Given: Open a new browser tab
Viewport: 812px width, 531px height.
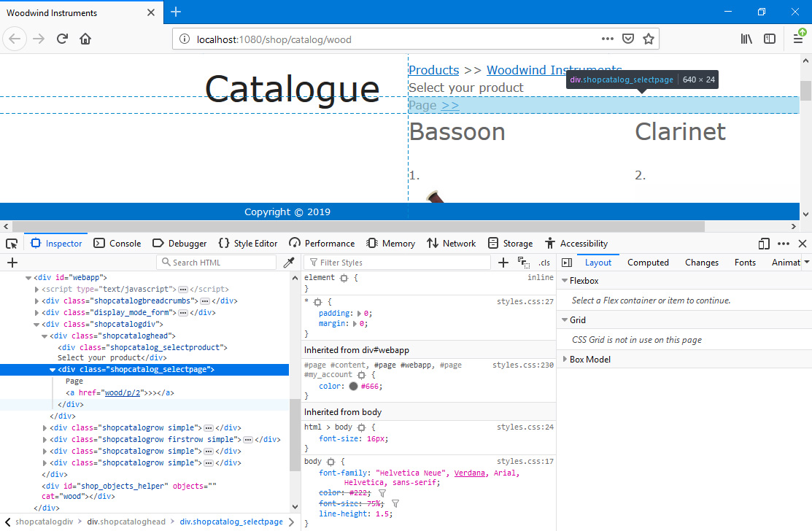Looking at the screenshot, I should (x=176, y=12).
